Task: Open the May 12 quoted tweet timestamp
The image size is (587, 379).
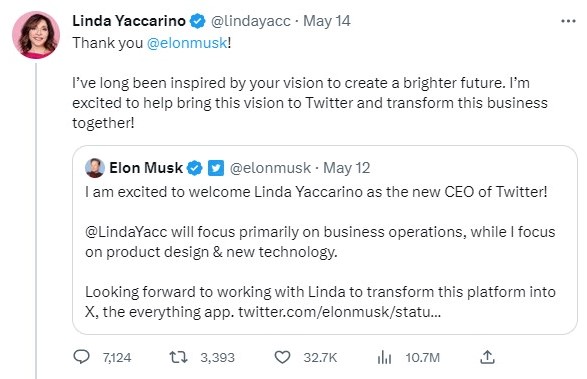Action: [x=347, y=168]
